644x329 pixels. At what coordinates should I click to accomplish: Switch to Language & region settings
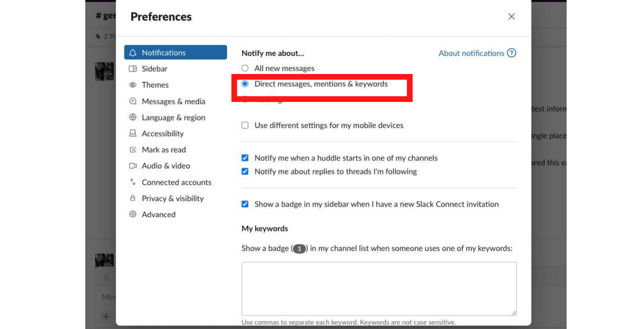[176, 117]
